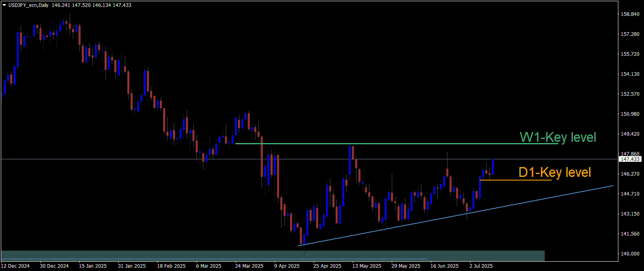Image resolution: width=644 pixels, height=271 pixels.
Task: Click the 141.560 price scale label
Action: coord(630,234)
